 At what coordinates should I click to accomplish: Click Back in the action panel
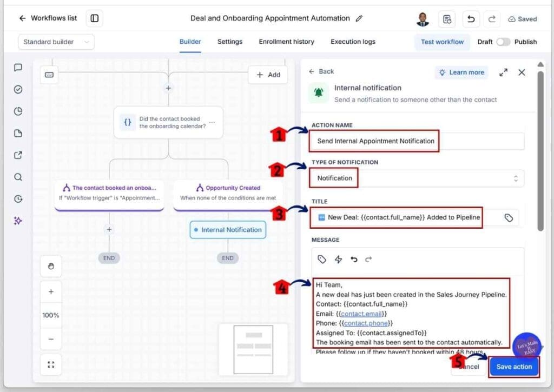pyautogui.click(x=321, y=71)
